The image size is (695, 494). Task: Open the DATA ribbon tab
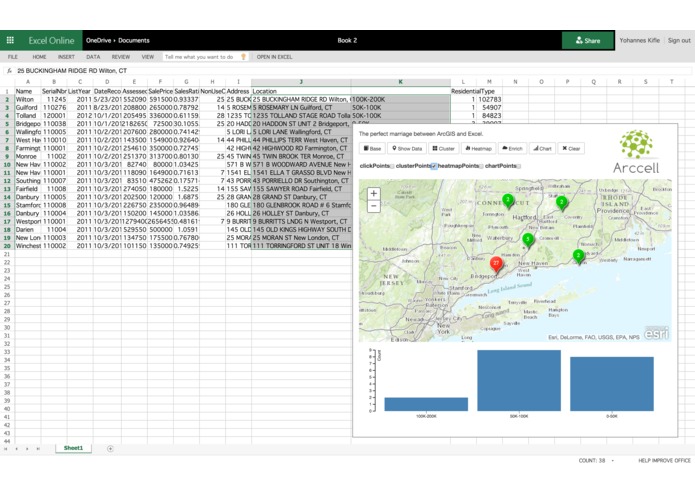pyautogui.click(x=93, y=57)
